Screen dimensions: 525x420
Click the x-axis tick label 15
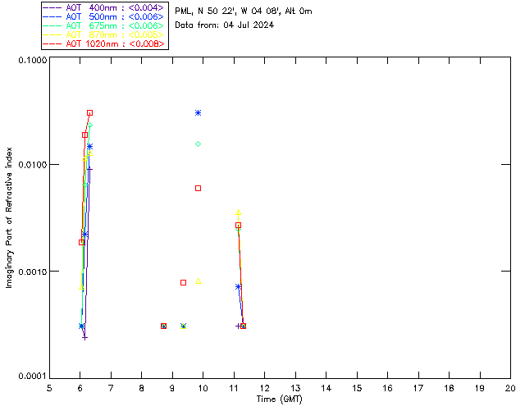[x=357, y=388]
